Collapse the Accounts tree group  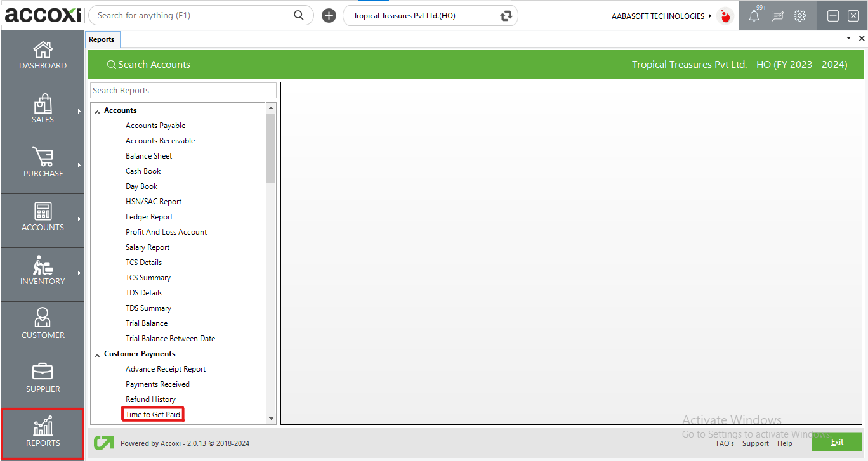coord(98,112)
